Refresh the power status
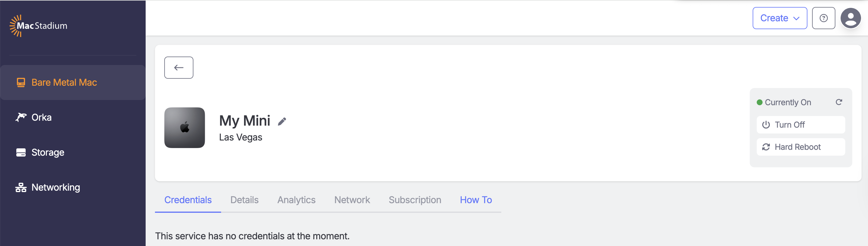 click(839, 102)
